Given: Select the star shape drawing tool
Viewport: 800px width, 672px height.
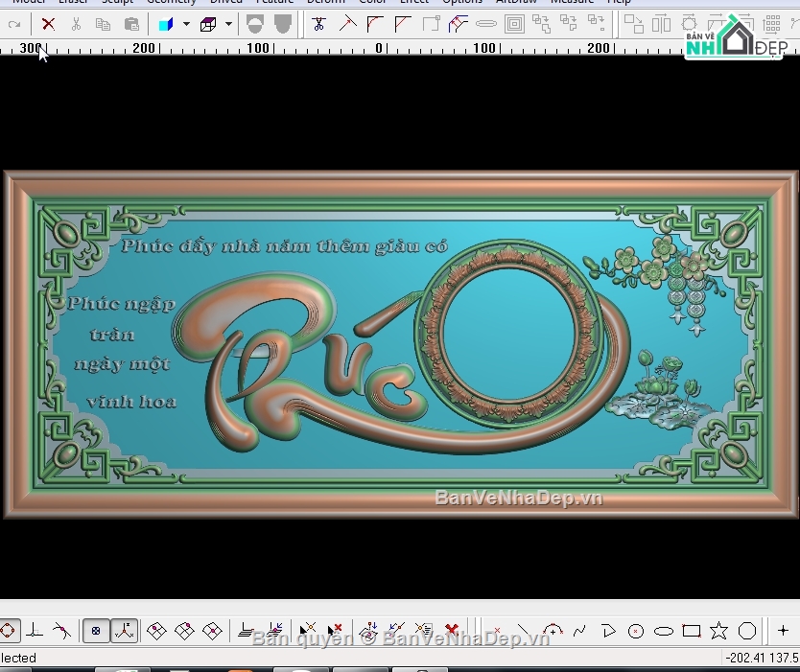Looking at the screenshot, I should (718, 631).
